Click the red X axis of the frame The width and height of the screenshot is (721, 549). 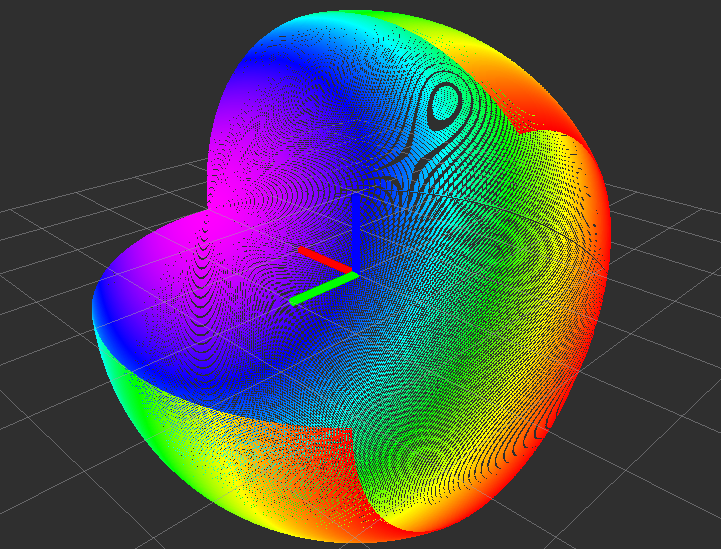tap(325, 260)
